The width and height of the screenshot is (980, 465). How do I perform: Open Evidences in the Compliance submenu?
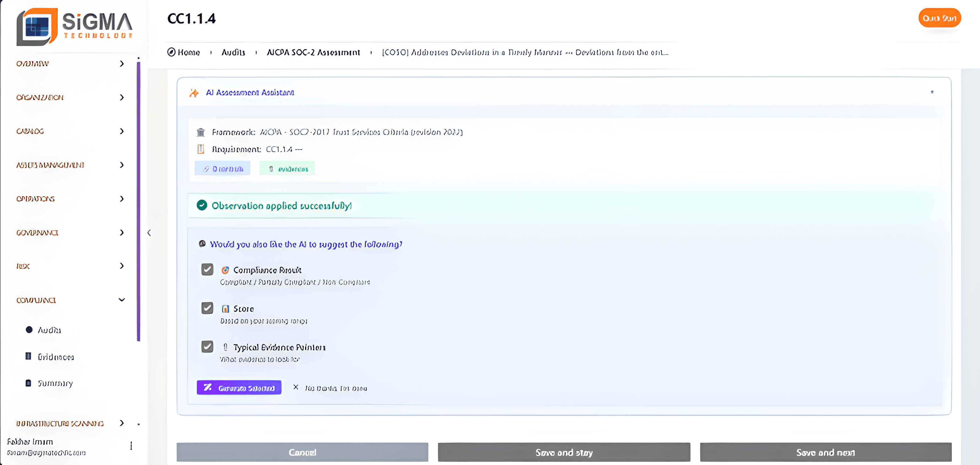(x=56, y=357)
